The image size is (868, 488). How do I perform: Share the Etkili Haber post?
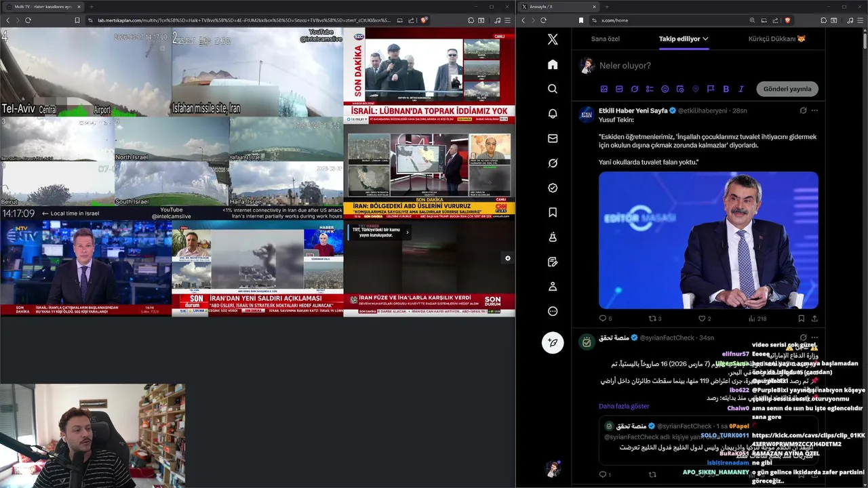coord(814,319)
